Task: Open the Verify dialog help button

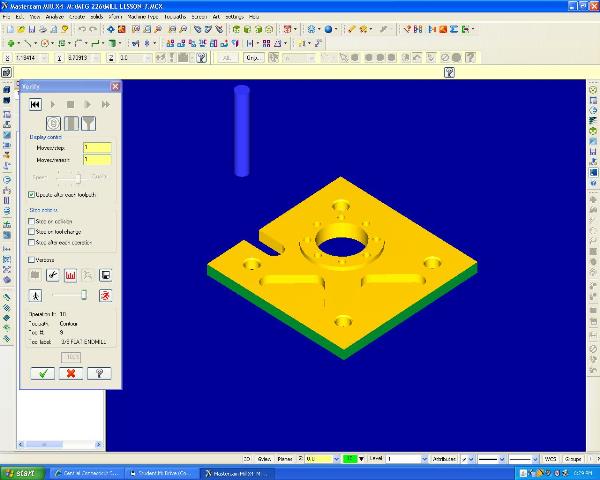Action: coord(98,373)
